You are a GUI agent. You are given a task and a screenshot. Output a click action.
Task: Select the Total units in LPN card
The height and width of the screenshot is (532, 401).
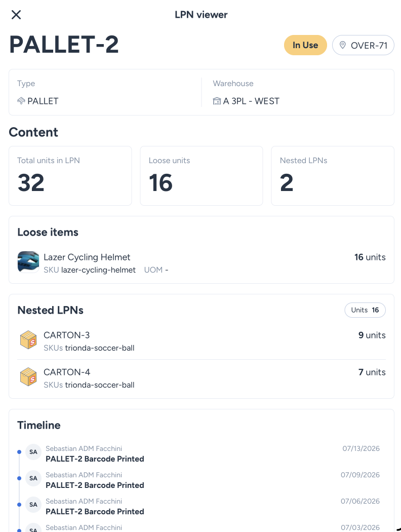point(70,176)
